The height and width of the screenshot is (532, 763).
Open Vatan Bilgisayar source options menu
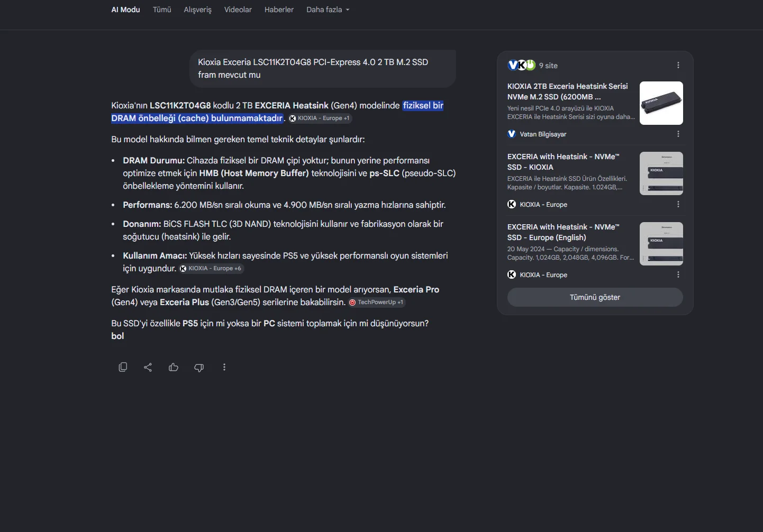[678, 134]
